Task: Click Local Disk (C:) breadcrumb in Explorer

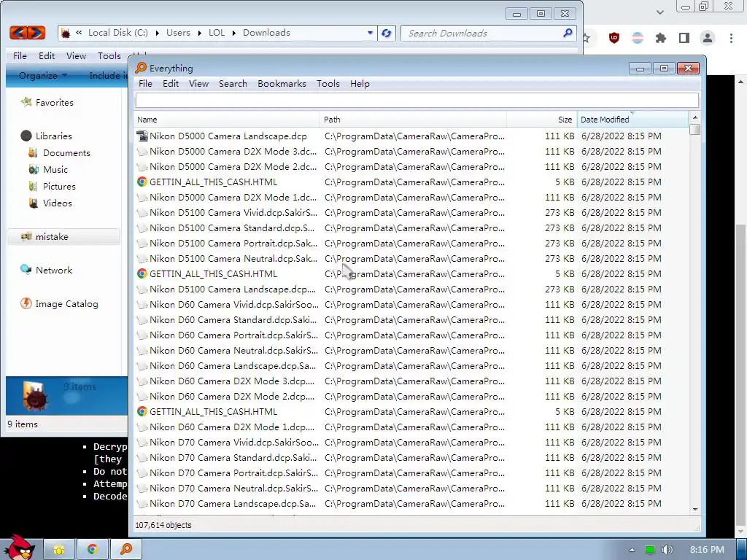Action: [x=118, y=33]
